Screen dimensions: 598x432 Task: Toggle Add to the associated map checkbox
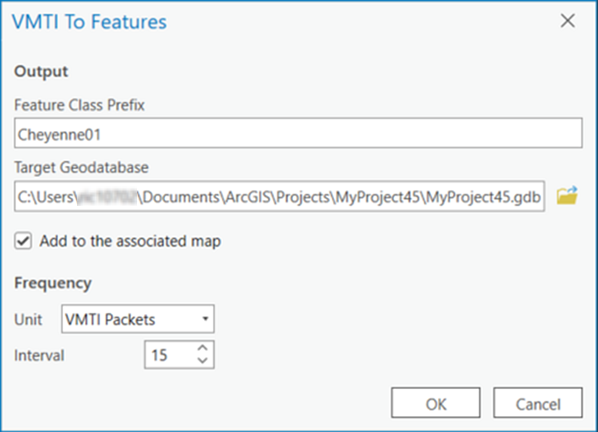coord(23,241)
